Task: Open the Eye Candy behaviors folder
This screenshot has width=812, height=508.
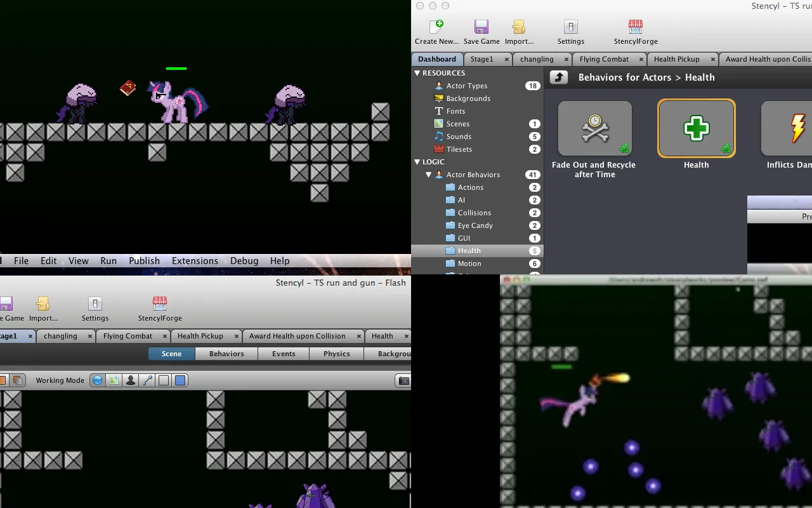Action: 475,225
